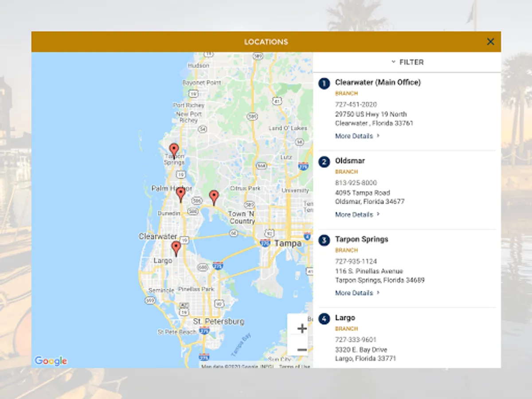The width and height of the screenshot is (532, 399).
Task: Click the Clearwater label on the map
Action: click(x=158, y=236)
